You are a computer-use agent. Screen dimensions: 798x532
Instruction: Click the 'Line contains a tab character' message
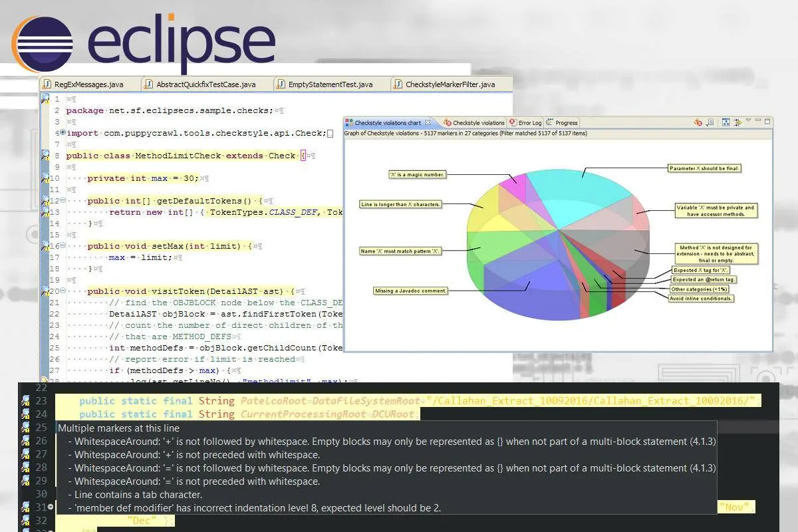click(138, 495)
